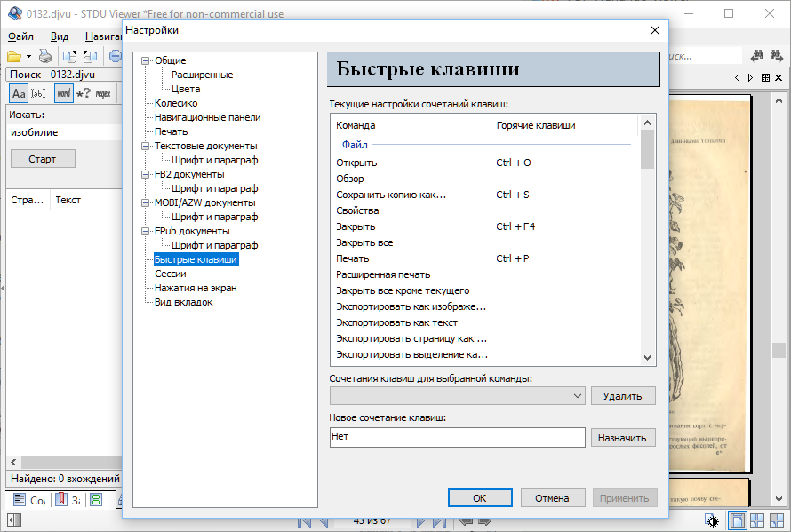Click the hide sidebar arrow icon
791x532 pixels.
pos(13,520)
